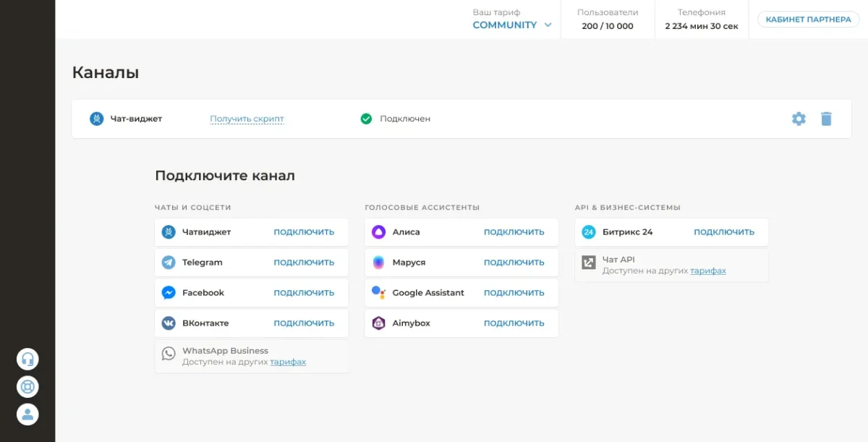Click the WhatsApp Business icon
The image size is (868, 442).
tap(169, 354)
